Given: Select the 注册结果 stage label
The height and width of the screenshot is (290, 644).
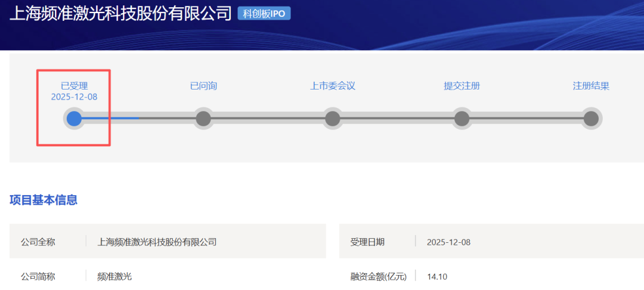Looking at the screenshot, I should pos(591,86).
